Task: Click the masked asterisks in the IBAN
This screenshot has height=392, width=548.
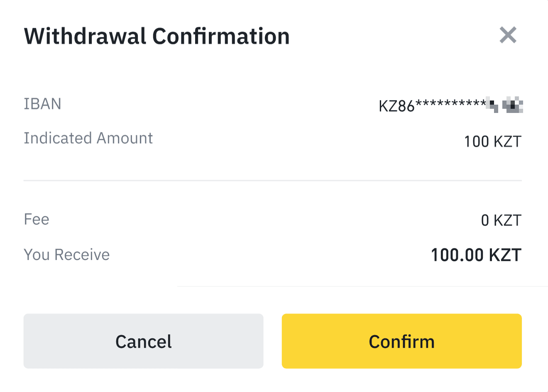Action: (450, 104)
